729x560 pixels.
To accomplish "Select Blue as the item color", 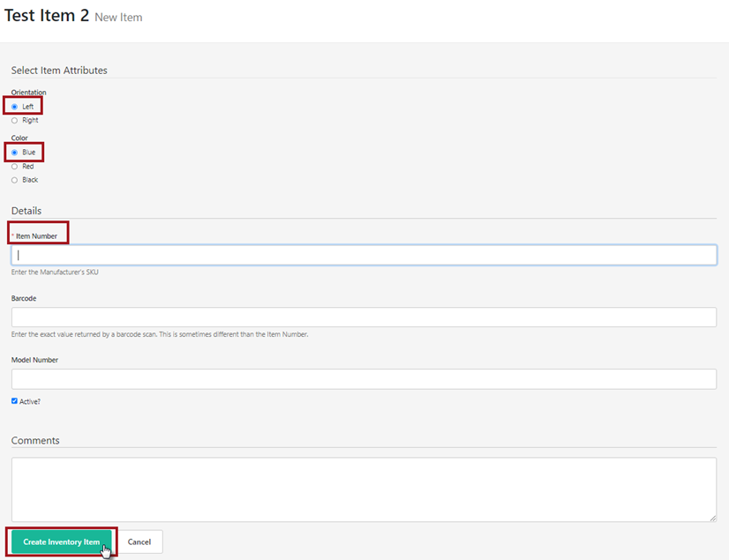I will click(14, 153).
